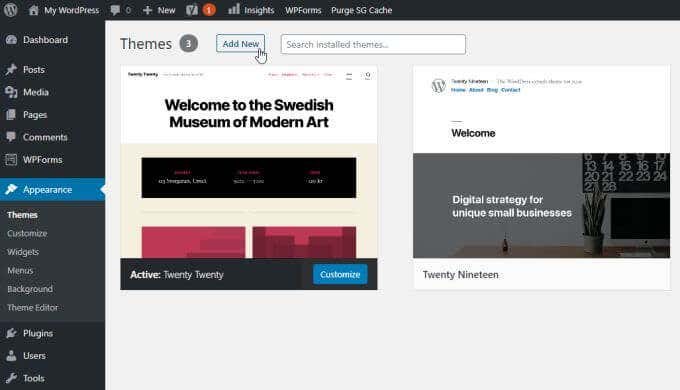Click the Users person icon
680x390 pixels.
[x=11, y=356]
